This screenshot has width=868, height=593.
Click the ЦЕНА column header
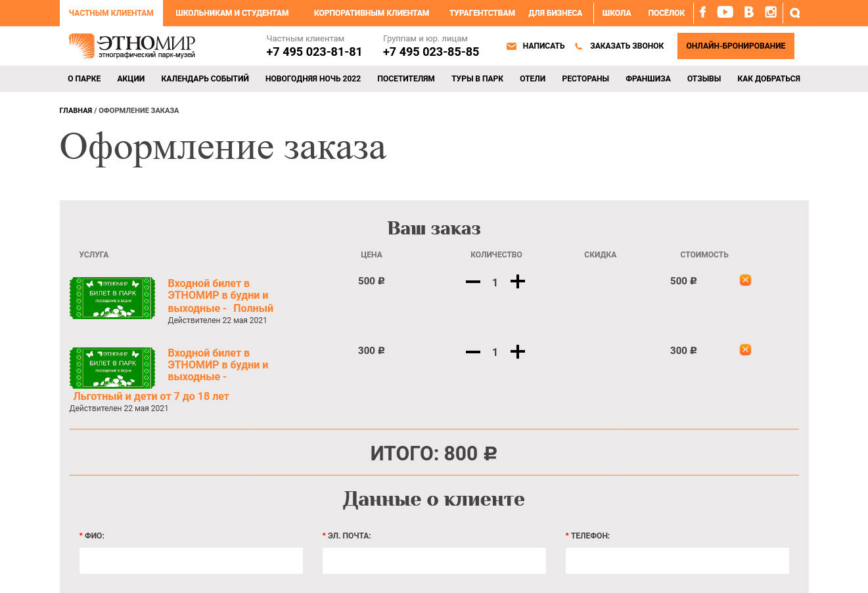pos(371,255)
